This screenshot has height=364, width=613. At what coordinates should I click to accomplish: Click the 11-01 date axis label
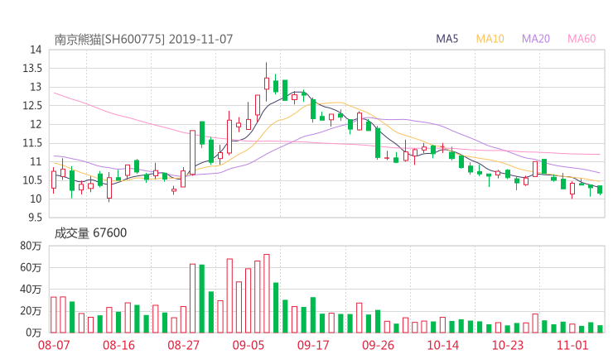[x=572, y=345]
